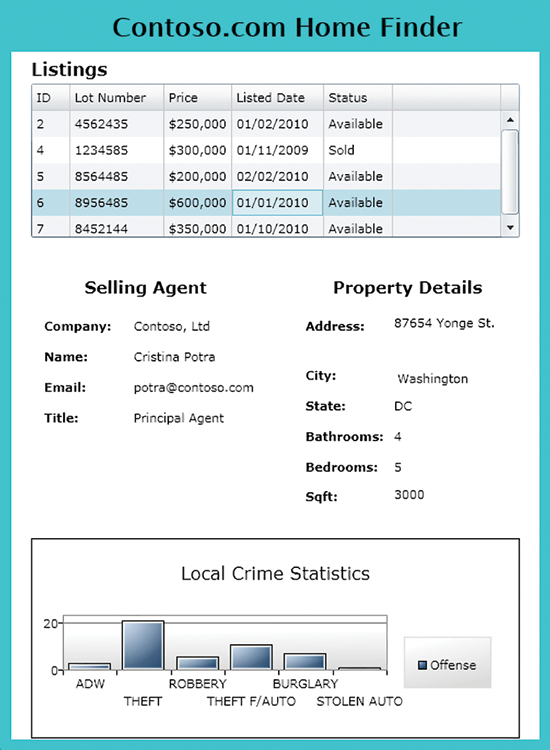Click the Offense legend label
This screenshot has width=550, height=750.
(x=453, y=665)
